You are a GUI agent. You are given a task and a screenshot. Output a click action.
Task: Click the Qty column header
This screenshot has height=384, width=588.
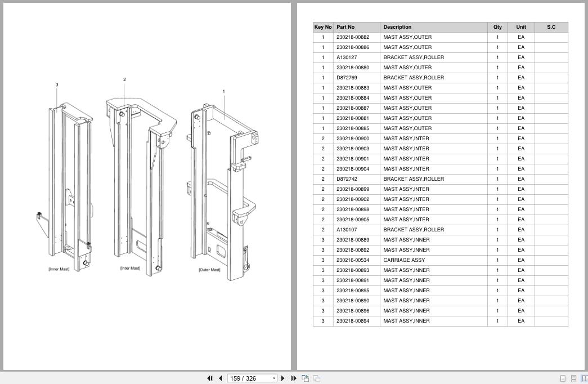click(x=497, y=27)
